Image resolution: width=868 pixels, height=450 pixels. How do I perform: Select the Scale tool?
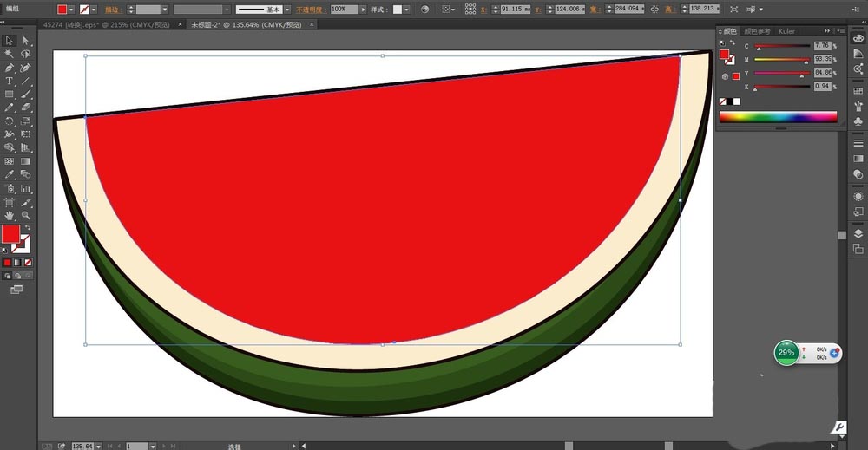[x=25, y=121]
